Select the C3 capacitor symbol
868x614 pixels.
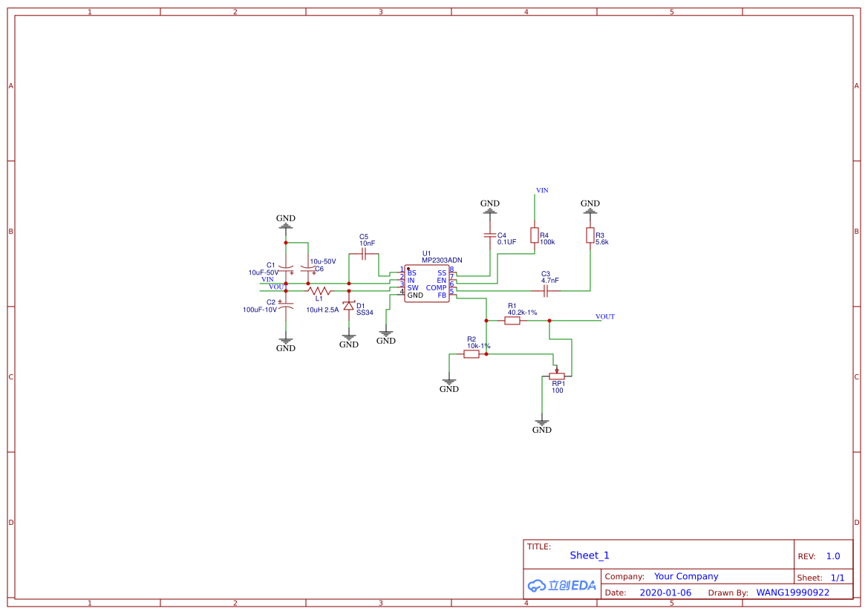545,291
